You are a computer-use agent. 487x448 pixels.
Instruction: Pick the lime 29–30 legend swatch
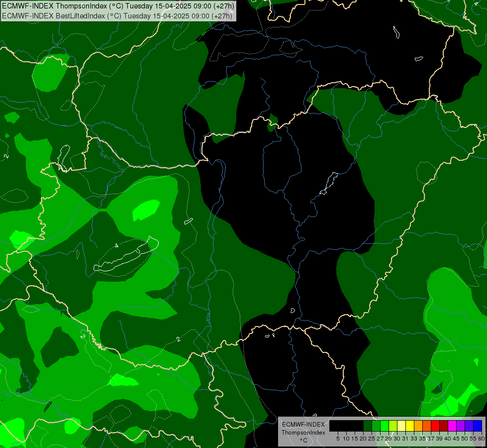point(393,426)
